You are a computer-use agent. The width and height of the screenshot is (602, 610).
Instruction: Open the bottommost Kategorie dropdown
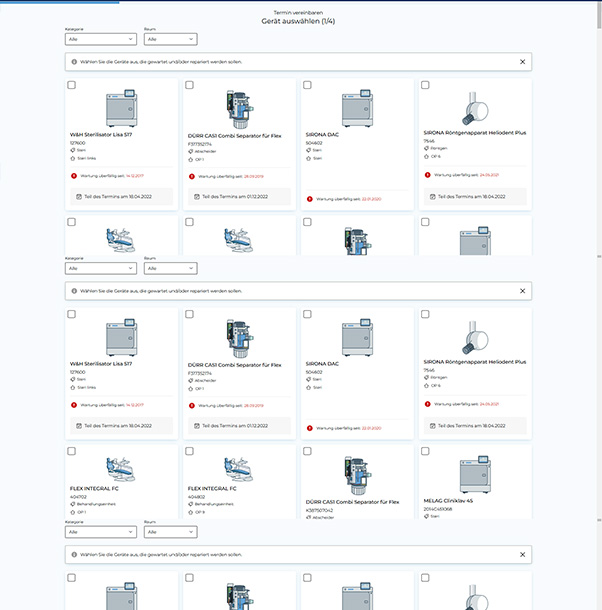coord(101,532)
